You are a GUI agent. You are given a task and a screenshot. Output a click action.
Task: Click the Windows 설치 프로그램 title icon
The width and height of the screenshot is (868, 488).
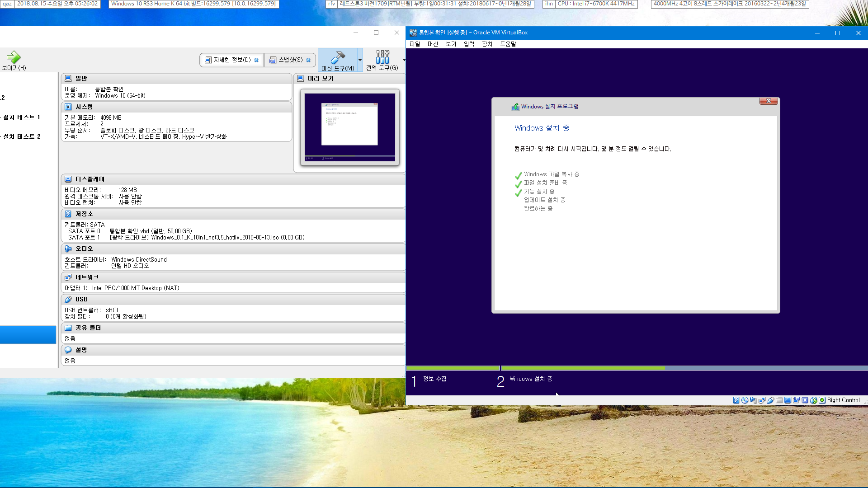[x=515, y=107]
